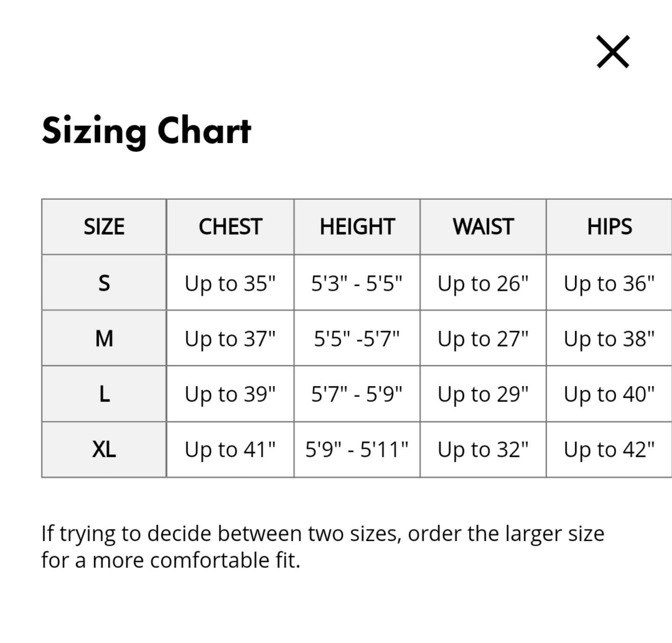Image resolution: width=672 pixels, height=643 pixels.
Task: Click waist value Up to 26"
Action: point(483,284)
